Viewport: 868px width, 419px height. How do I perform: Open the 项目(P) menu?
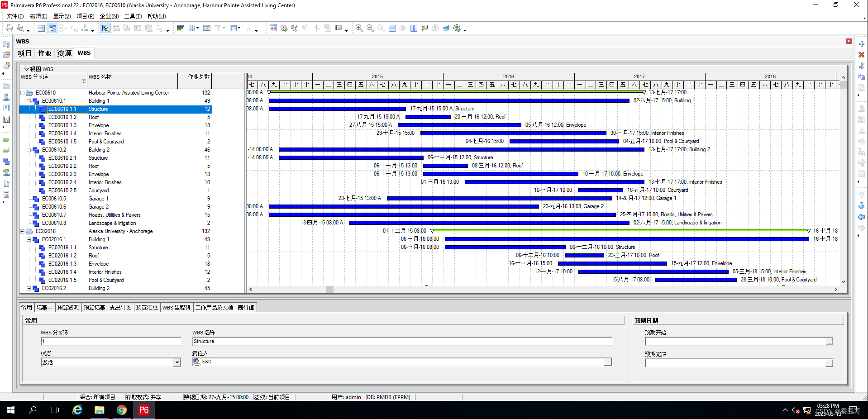(x=86, y=16)
